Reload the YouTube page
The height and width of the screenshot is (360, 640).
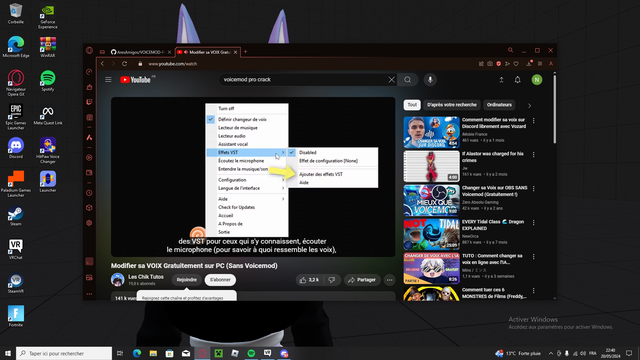pyautogui.click(x=124, y=64)
